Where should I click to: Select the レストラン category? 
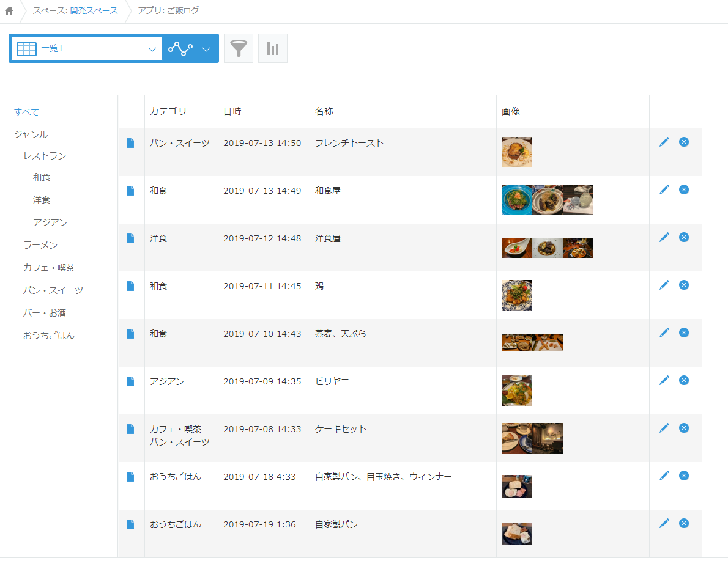point(45,156)
